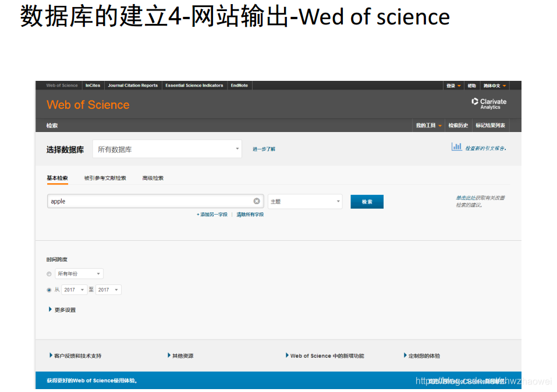Click the Web of Science top navigation item
Image resolution: width=557 pixels, height=392 pixels.
[x=62, y=85]
